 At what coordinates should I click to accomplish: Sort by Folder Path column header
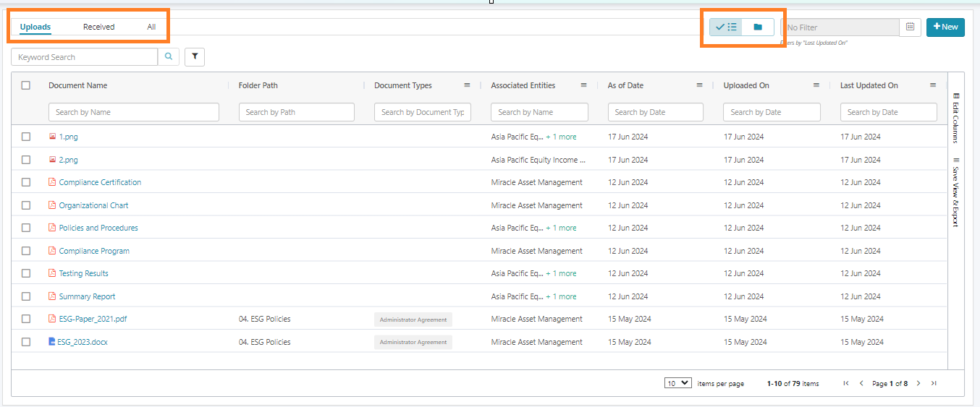pos(258,85)
